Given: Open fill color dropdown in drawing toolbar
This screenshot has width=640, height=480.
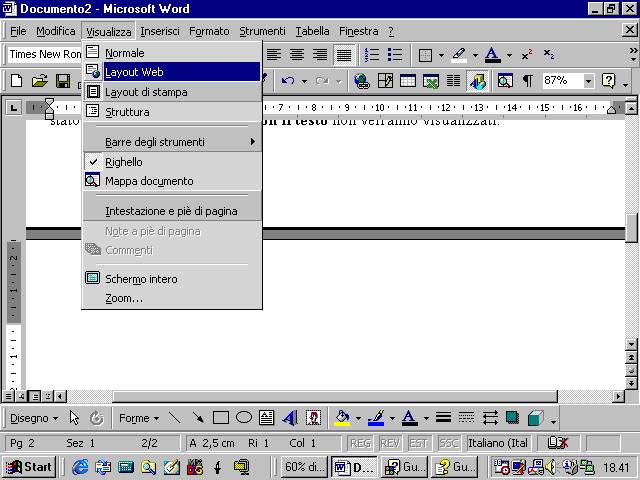Looking at the screenshot, I should pos(358,418).
